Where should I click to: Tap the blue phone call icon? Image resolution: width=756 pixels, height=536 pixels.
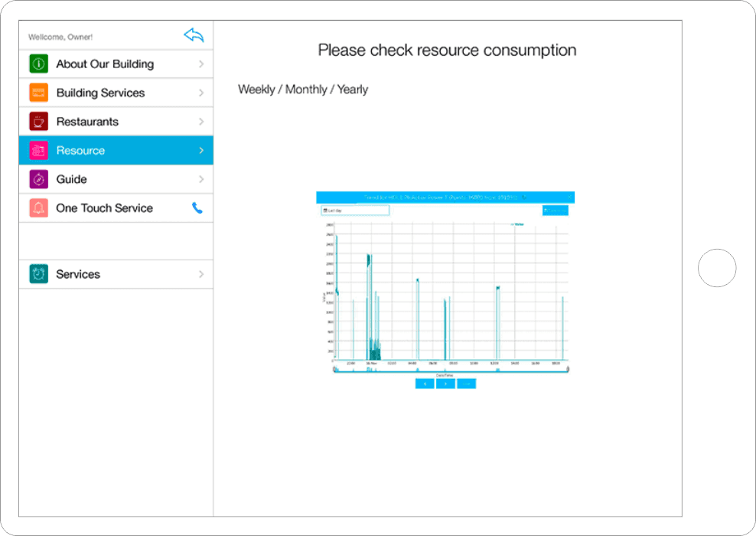coord(197,208)
